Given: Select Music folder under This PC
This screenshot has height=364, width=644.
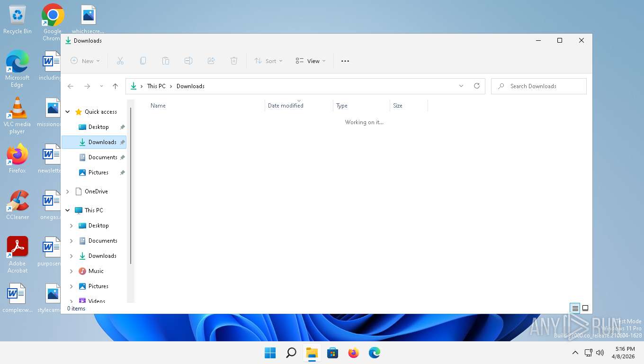Looking at the screenshot, I should 96,271.
